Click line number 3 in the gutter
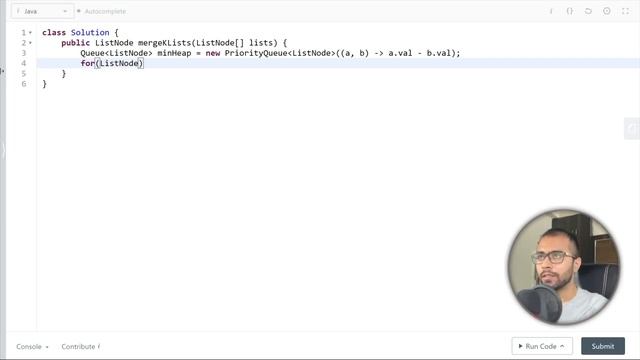Image resolution: width=640 pixels, height=360 pixels. click(x=24, y=53)
